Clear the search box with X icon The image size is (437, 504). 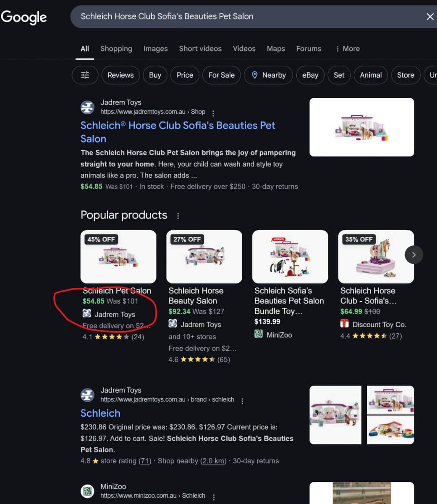click(430, 16)
